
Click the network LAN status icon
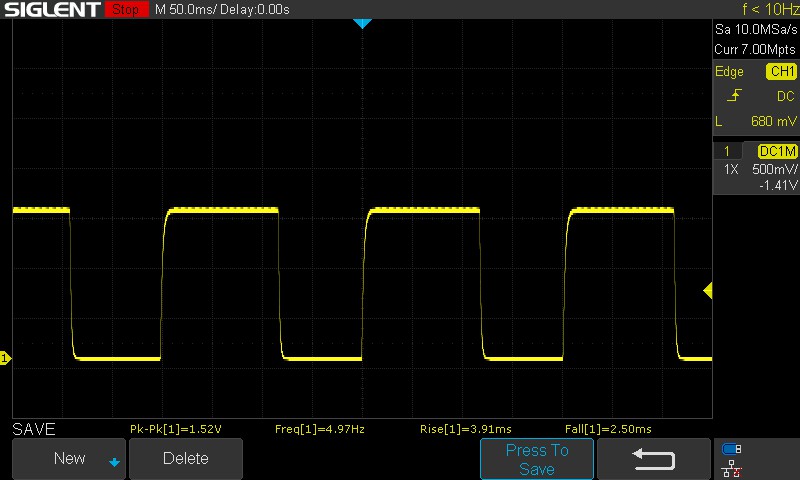coord(732,468)
